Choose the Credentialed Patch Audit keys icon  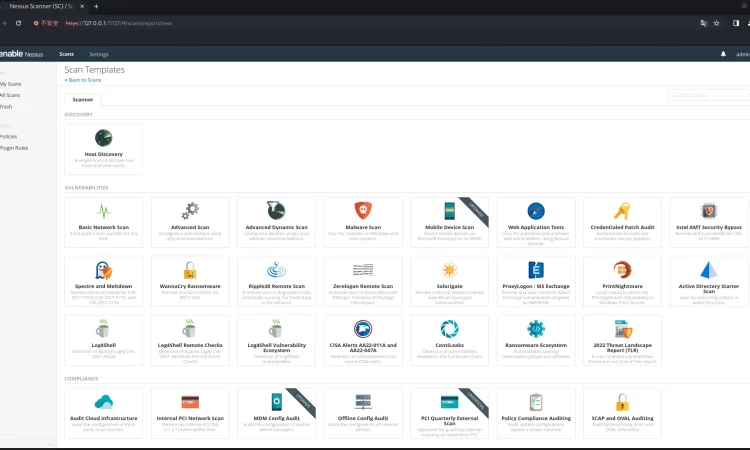click(x=622, y=210)
